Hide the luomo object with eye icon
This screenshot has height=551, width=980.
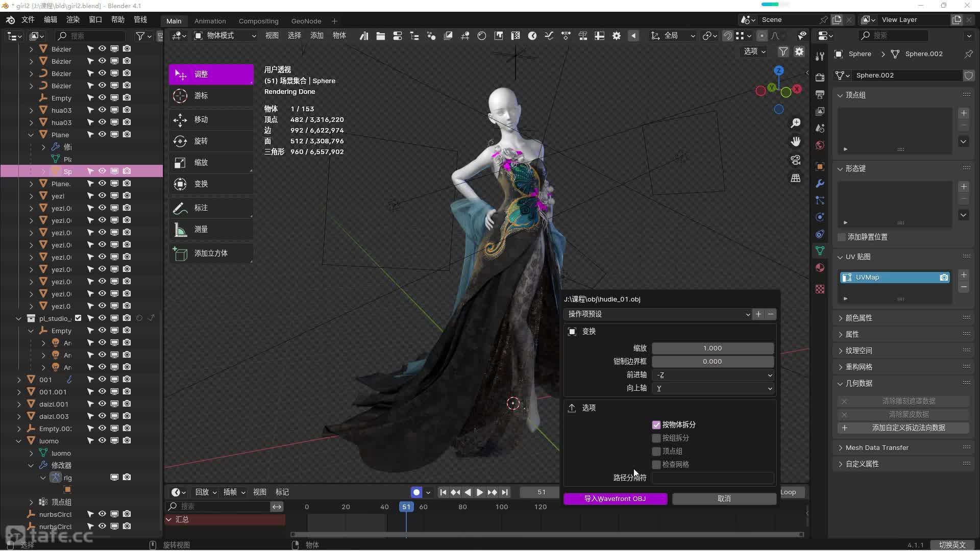pyautogui.click(x=102, y=441)
